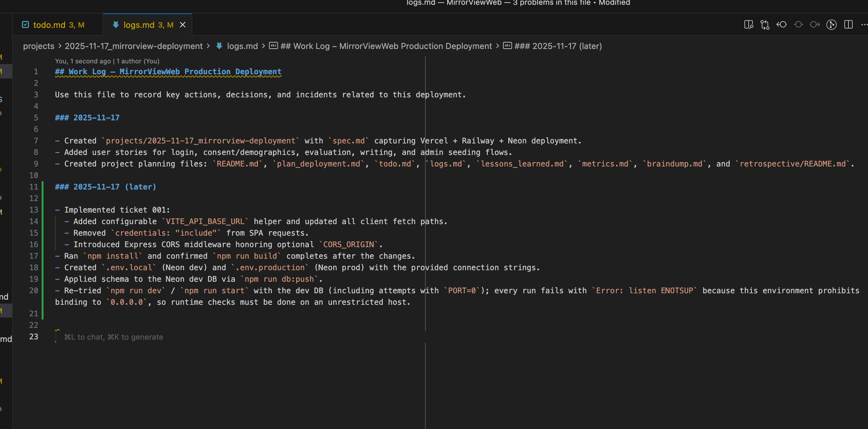Click the checklist file icon on todo.md tab
The image size is (868, 429).
(25, 24)
